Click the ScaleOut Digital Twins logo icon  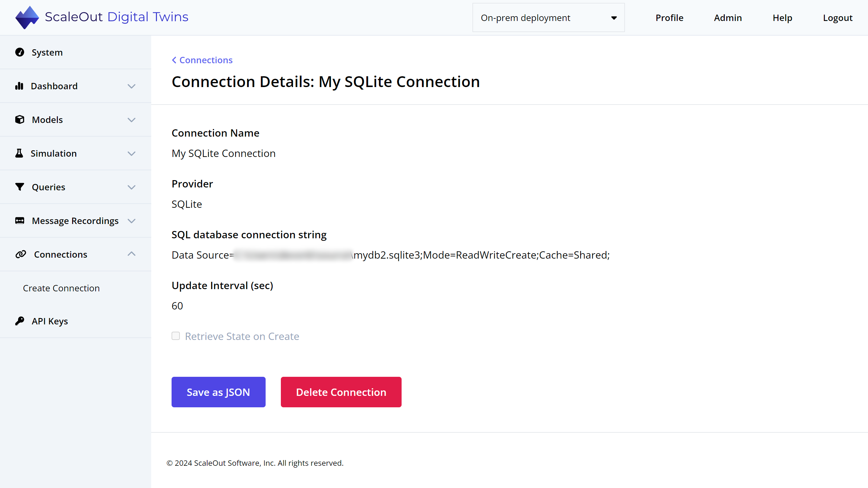(27, 17)
